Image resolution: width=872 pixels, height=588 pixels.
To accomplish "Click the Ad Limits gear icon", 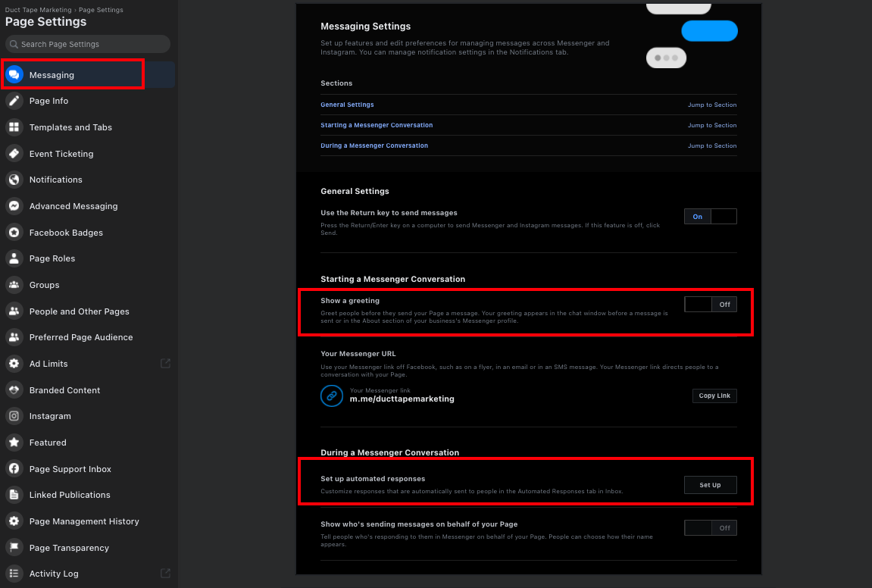I will (14, 363).
